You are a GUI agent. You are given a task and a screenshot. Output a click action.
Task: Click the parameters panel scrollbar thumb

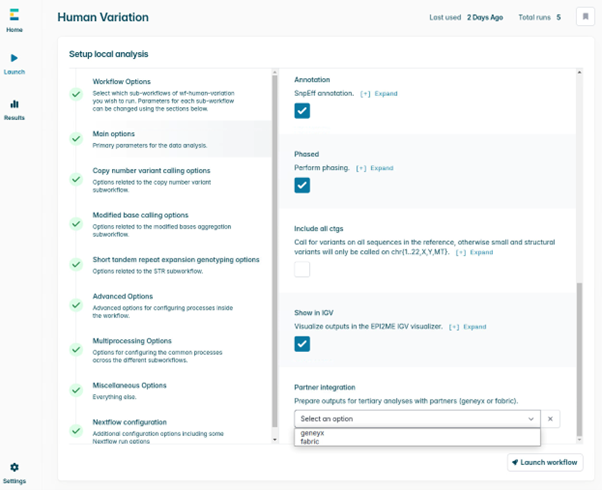[x=579, y=360]
